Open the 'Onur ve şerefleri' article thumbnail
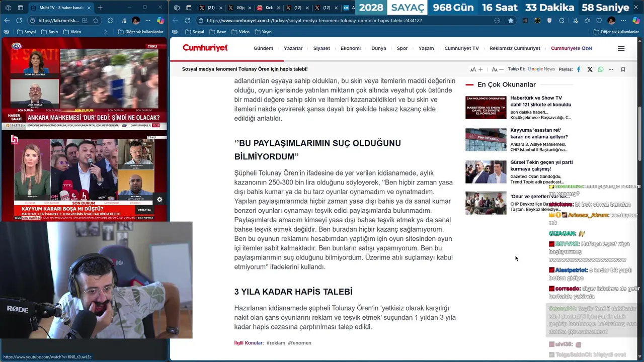Screen dimensions: 644x362 pyautogui.click(x=486, y=203)
